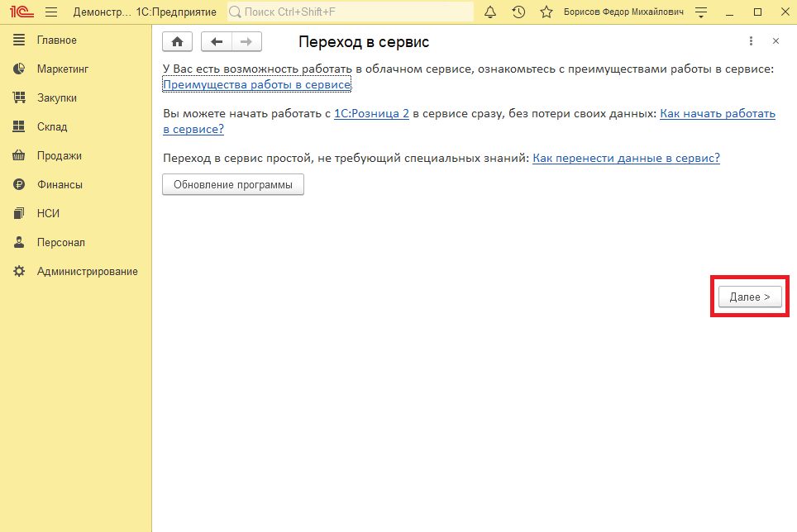Image resolution: width=797 pixels, height=532 pixels.
Task: Open the history clock icon
Action: 518,12
